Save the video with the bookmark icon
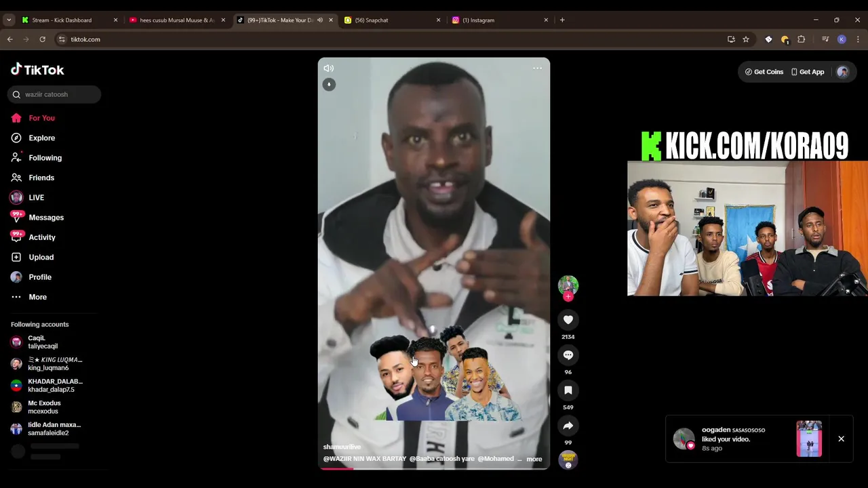 (x=568, y=390)
